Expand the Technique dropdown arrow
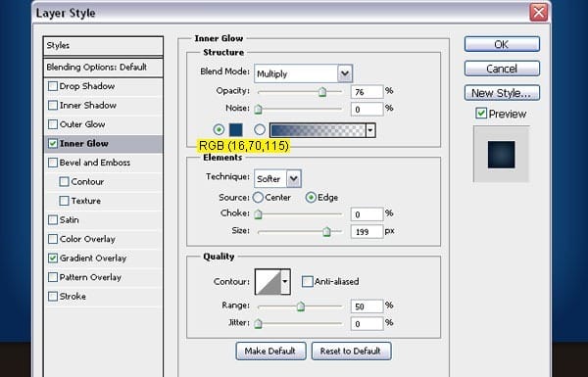The height and width of the screenshot is (377, 588). click(x=294, y=179)
